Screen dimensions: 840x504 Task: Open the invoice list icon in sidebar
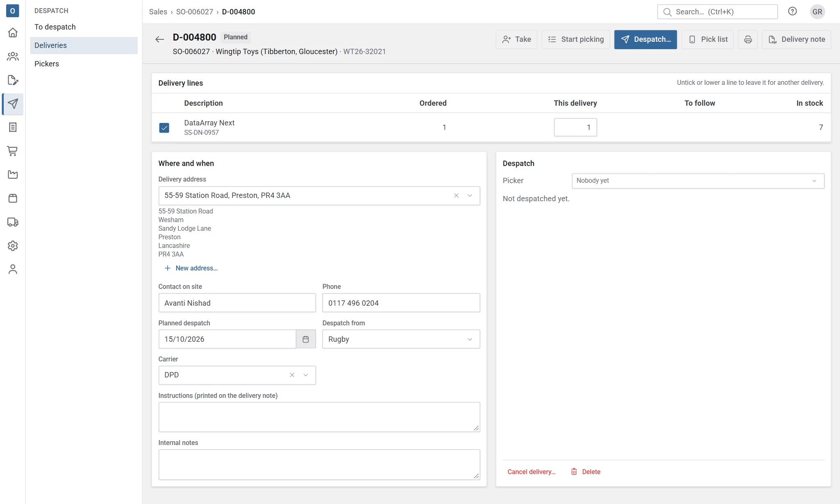click(x=13, y=127)
